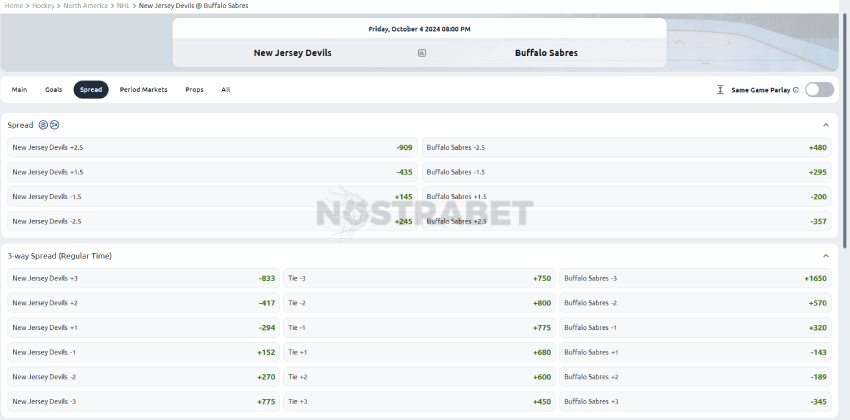Select Tie +2 at +600
850x420 pixels.
(420, 377)
